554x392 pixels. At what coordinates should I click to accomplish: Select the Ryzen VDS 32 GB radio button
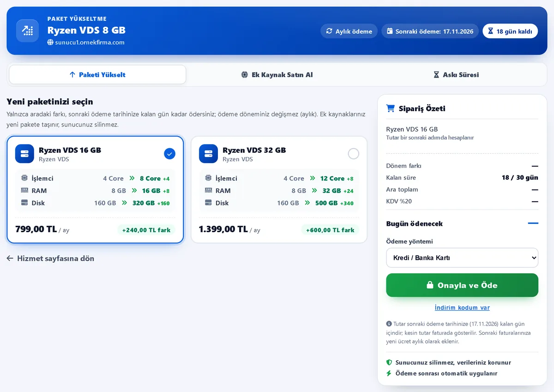353,154
